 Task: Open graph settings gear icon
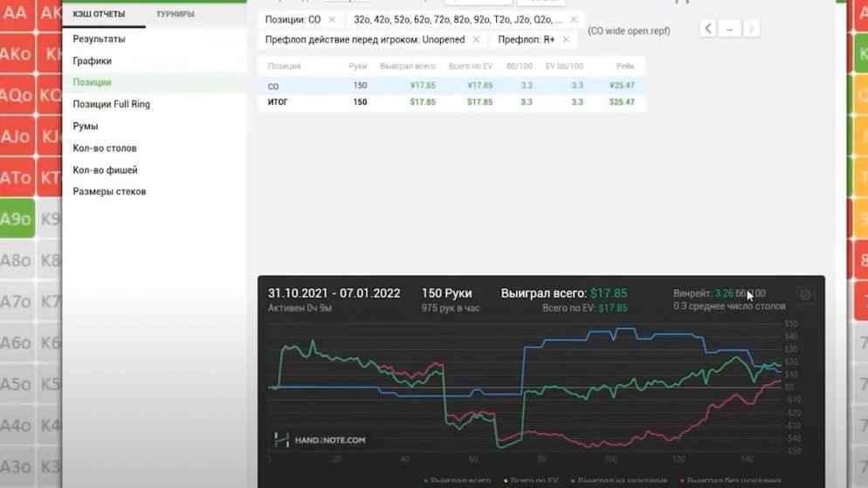(x=805, y=295)
